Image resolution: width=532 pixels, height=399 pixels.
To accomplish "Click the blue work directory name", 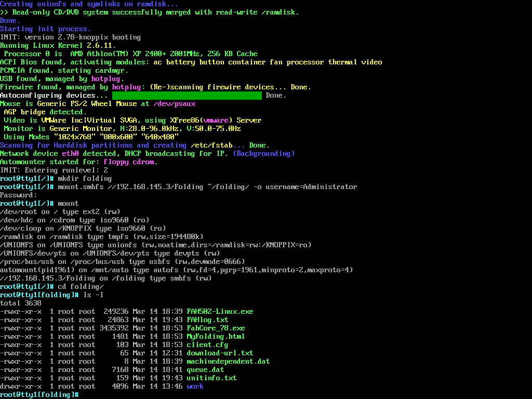I will (195, 387).
